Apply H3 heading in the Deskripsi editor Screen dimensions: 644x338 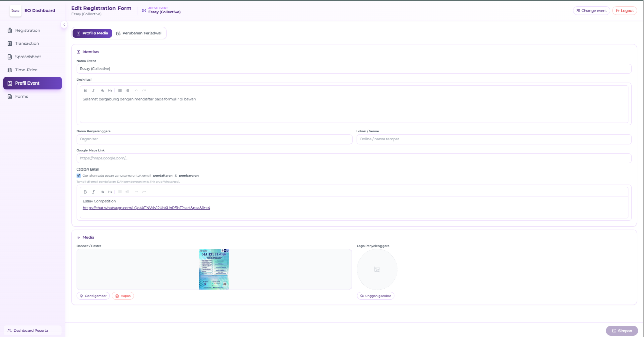coord(110,90)
